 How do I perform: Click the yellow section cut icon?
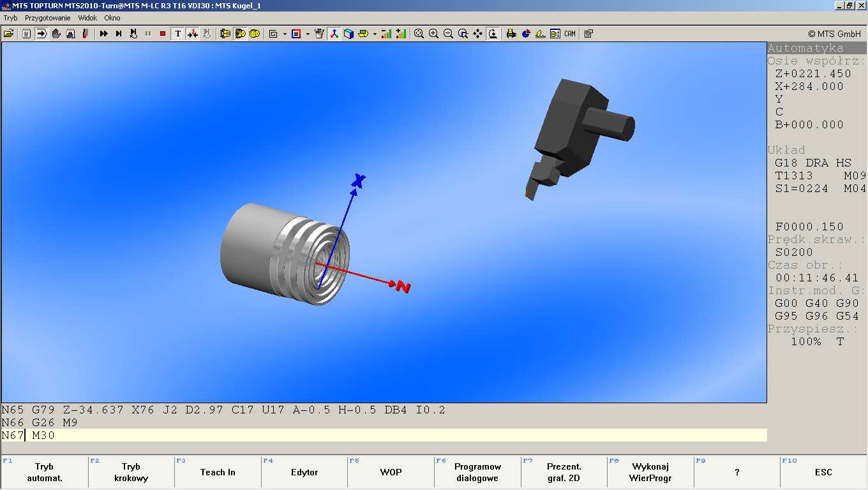coord(363,34)
